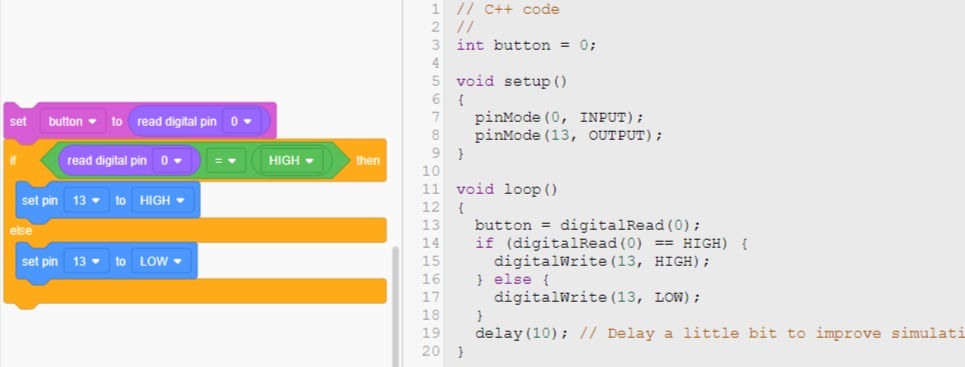Click the 'void loop()' code line
This screenshot has height=367, width=965.
507,190
